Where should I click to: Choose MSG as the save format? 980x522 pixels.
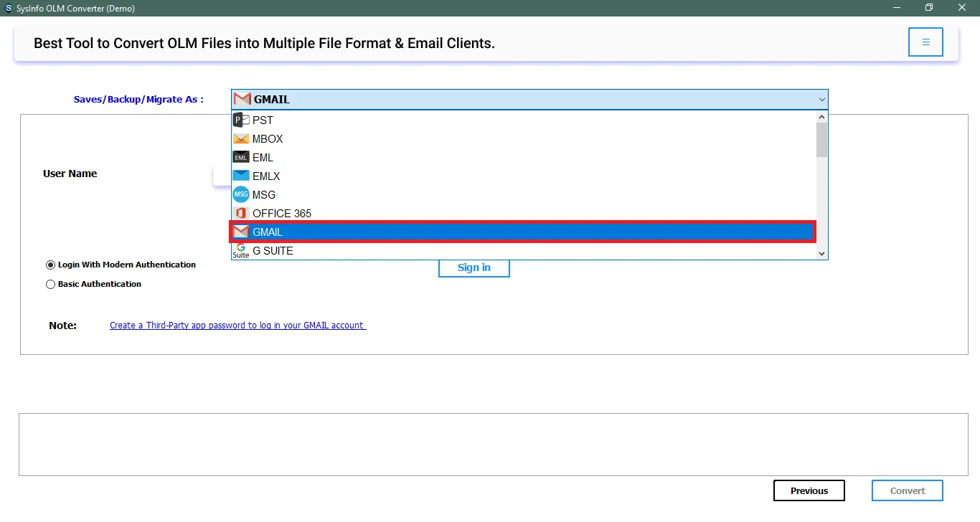point(524,195)
